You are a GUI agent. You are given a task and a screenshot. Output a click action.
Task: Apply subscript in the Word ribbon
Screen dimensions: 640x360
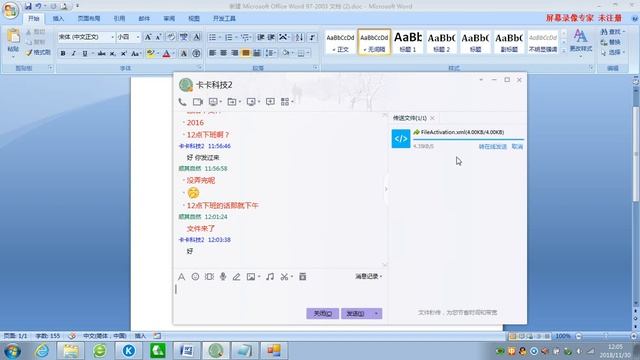pos(113,53)
